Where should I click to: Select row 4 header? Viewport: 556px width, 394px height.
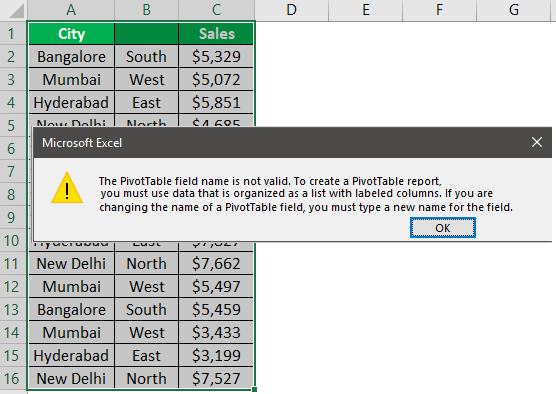pos(13,102)
